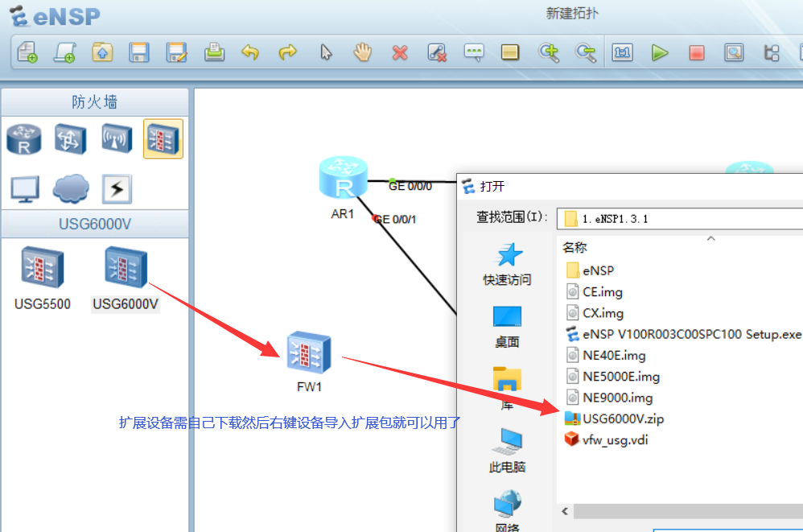
Task: Click the Save toolbar icon
Action: 138,52
